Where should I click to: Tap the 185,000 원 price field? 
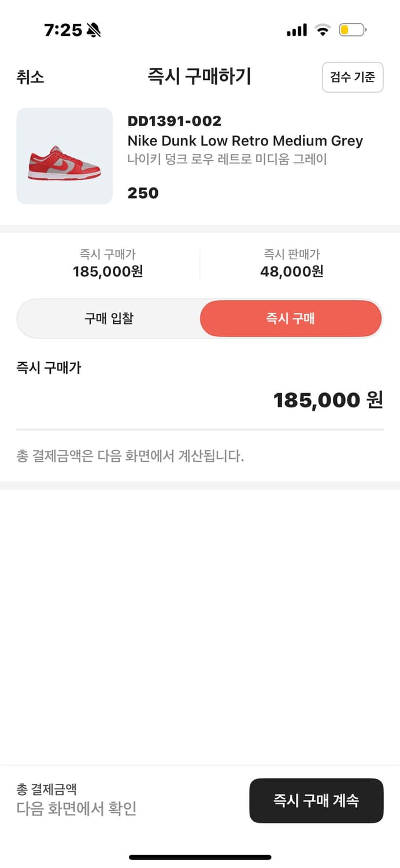click(328, 400)
